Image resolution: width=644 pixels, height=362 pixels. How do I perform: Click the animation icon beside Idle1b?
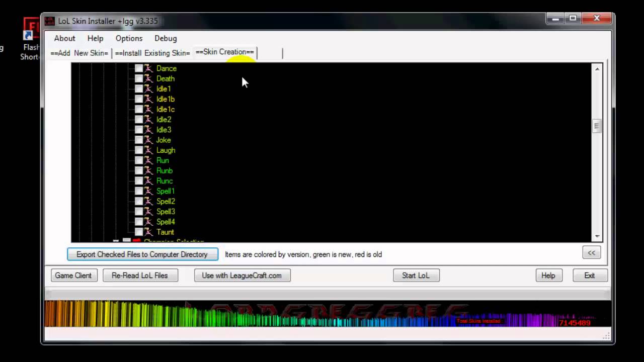148,99
